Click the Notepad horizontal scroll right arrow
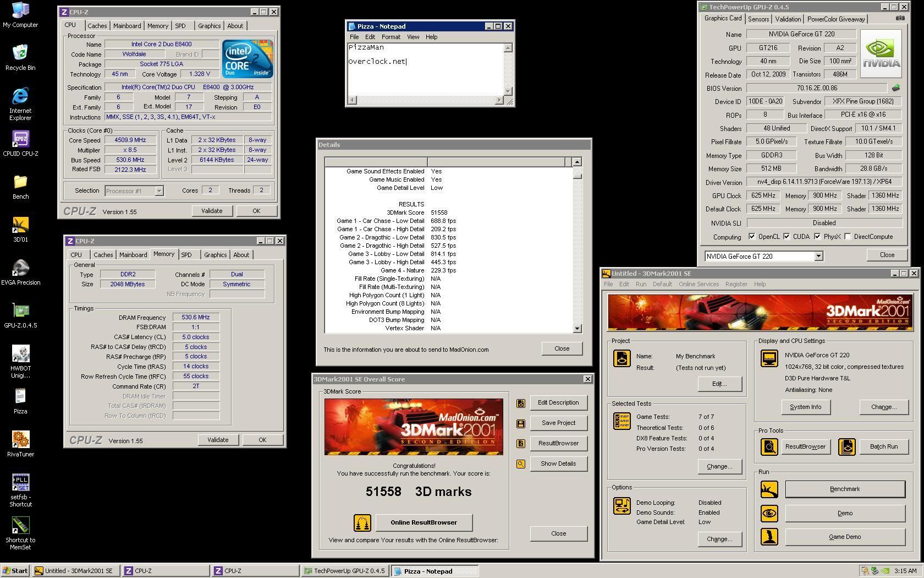This screenshot has height=578, width=924. click(x=499, y=100)
